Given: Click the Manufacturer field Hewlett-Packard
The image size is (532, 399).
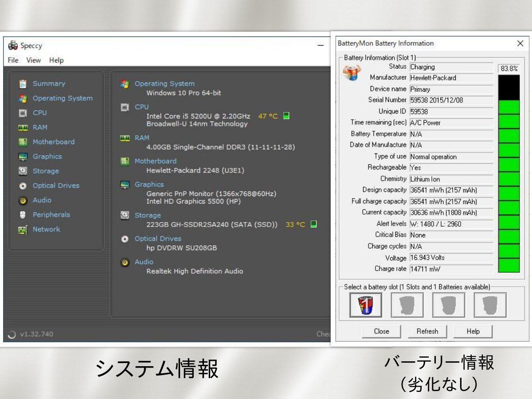Looking at the screenshot, I should [x=451, y=78].
